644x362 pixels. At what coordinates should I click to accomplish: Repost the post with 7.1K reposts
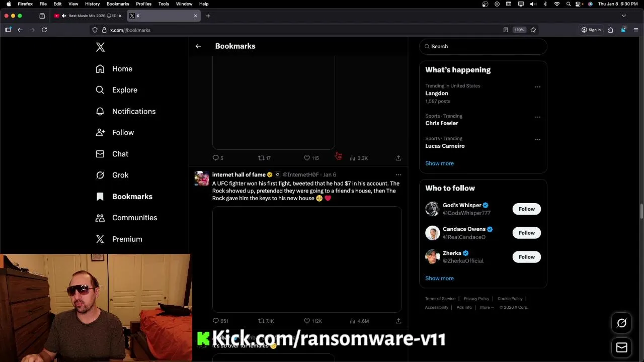point(266,321)
